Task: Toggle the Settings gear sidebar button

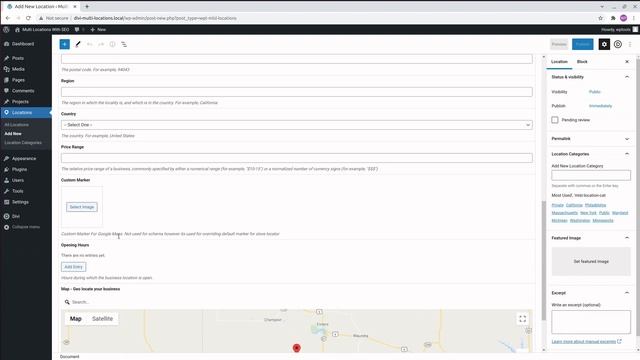Action: point(604,44)
